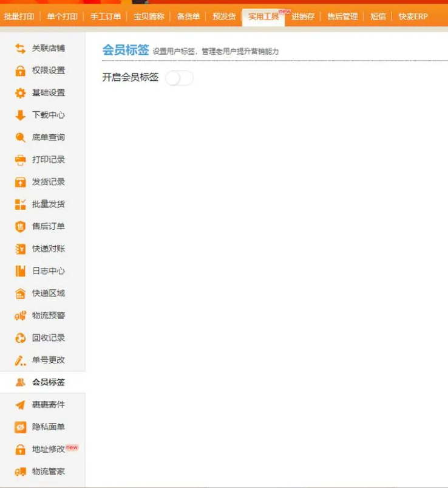The height and width of the screenshot is (488, 448).
Task: Click the 下载中心 down arrow icon
Action: 20,115
